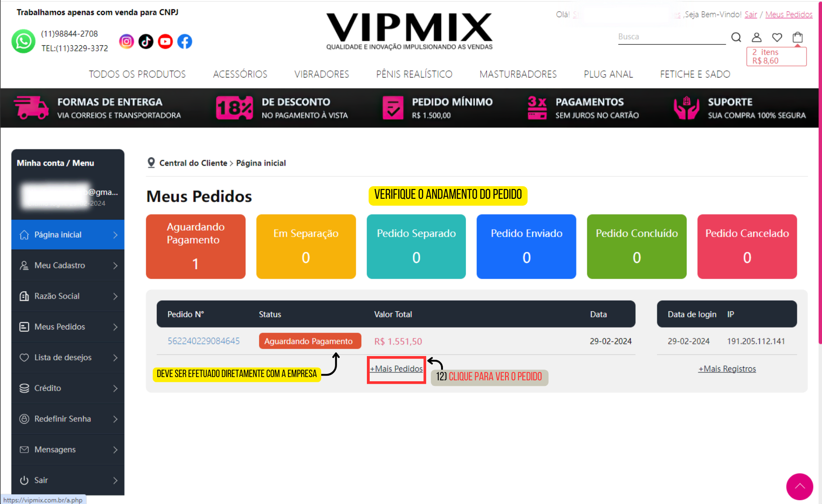Image resolution: width=822 pixels, height=504 pixels.
Task: Open TODOS OS PRODUTOS menu
Action: (137, 74)
